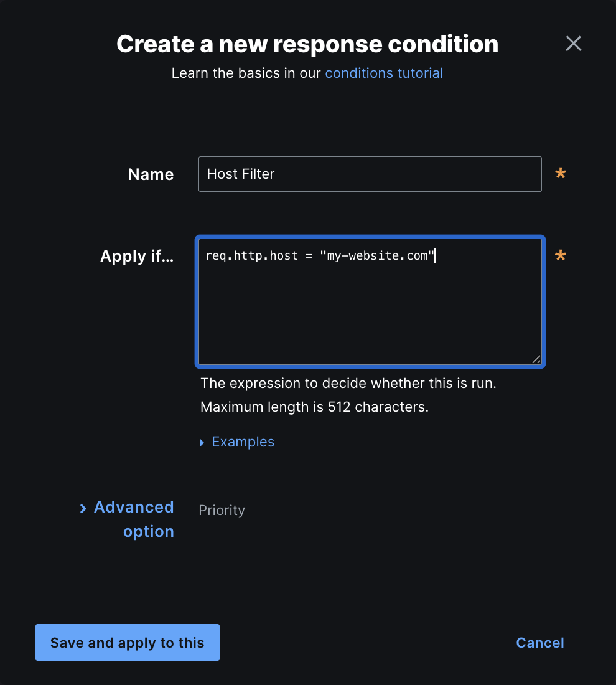Close the dialog using the X icon
This screenshot has width=616, height=685.
[573, 44]
